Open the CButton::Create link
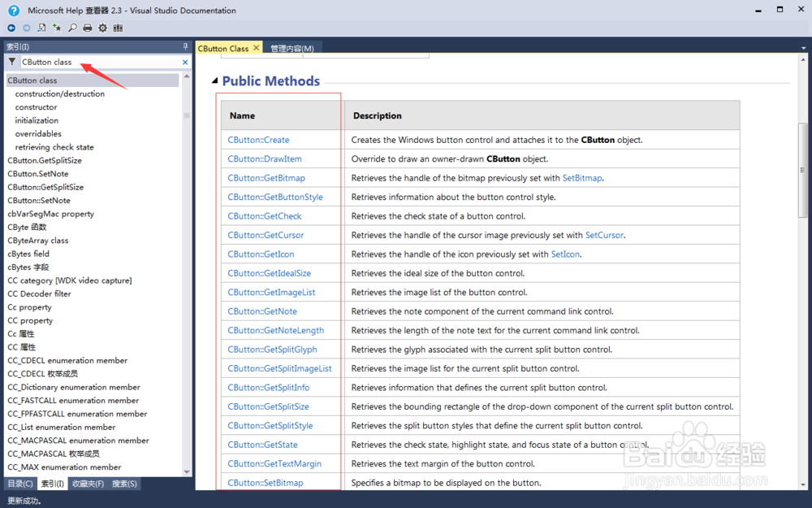 [x=258, y=140]
